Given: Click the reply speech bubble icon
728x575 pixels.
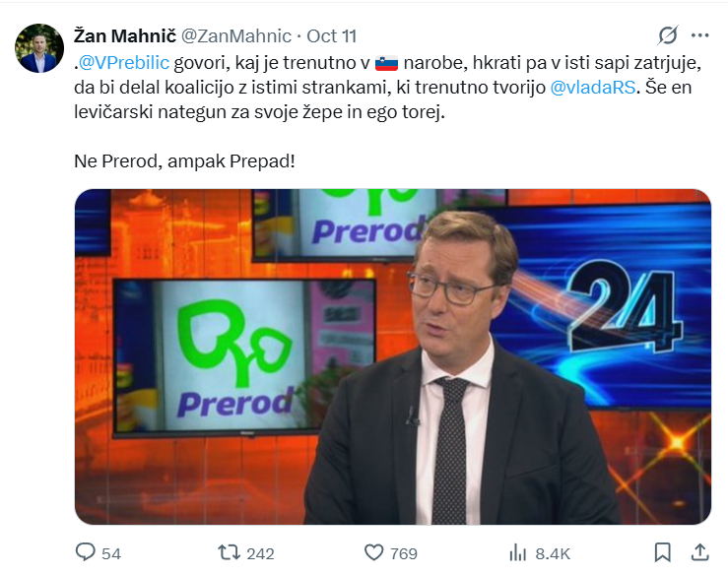Looking at the screenshot, I should click(x=85, y=552).
